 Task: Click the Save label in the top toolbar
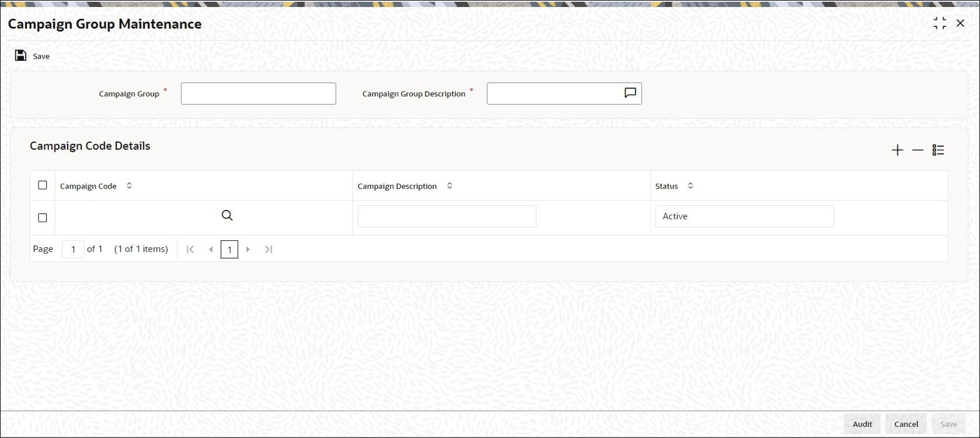click(x=41, y=57)
